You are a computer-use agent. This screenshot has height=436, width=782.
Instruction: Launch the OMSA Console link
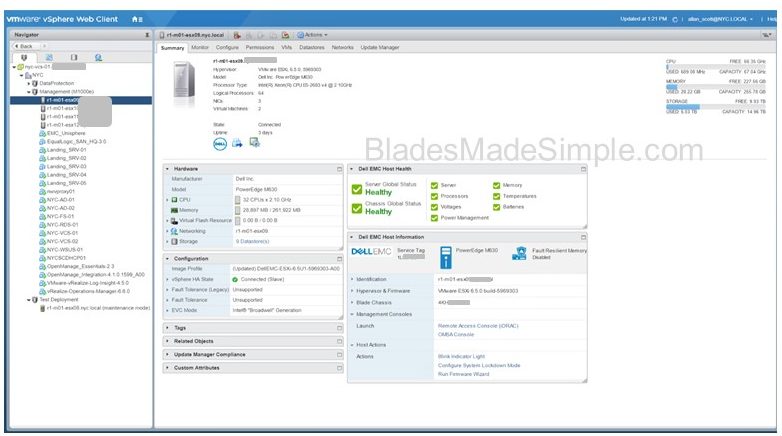pos(456,335)
